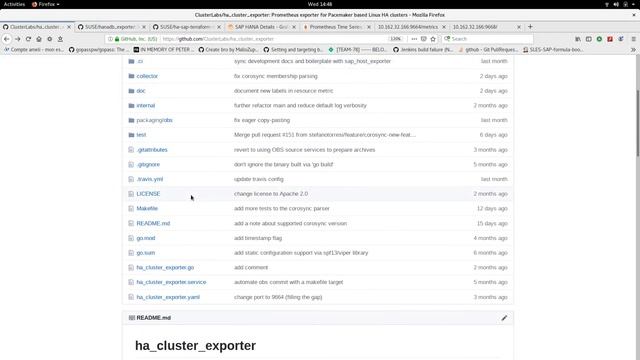Switch to the SUSE/hanadb_exporter tab
The height and width of the screenshot is (360, 640).
[111, 27]
